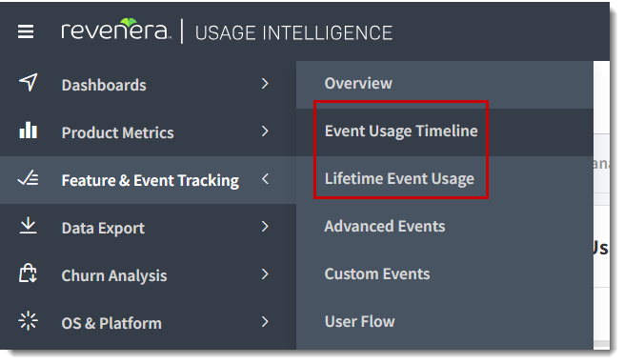Click the Feature & Event Tracking checklist icon
Screen dimensions: 624x364
(x=29, y=178)
